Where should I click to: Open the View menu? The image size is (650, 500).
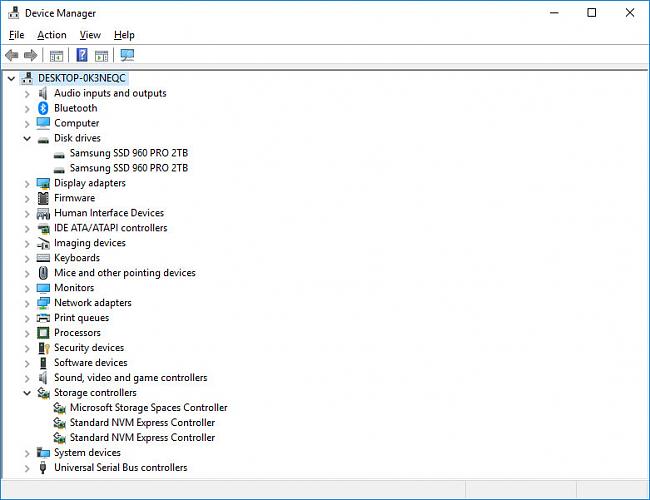90,35
